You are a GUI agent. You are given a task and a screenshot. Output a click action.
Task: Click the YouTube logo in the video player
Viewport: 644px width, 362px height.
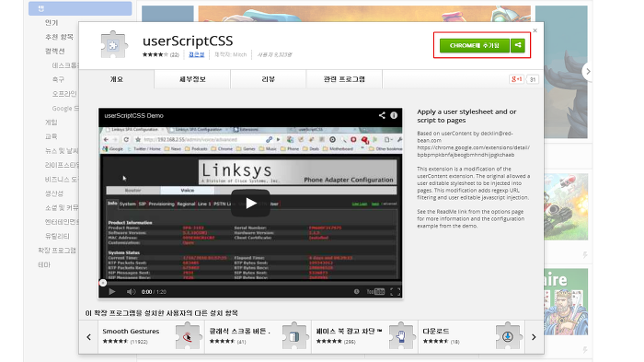click(x=375, y=292)
